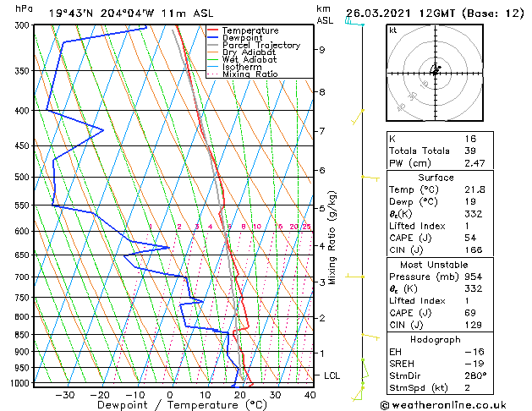Click the wind barb at 500 hPa level
This screenshot has height=411, width=532.
click(x=370, y=178)
